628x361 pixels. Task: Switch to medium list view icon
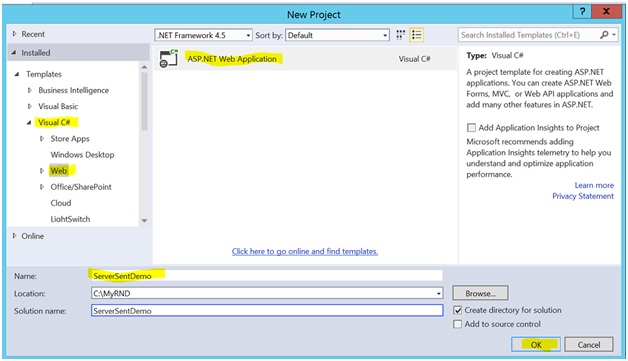(x=417, y=35)
